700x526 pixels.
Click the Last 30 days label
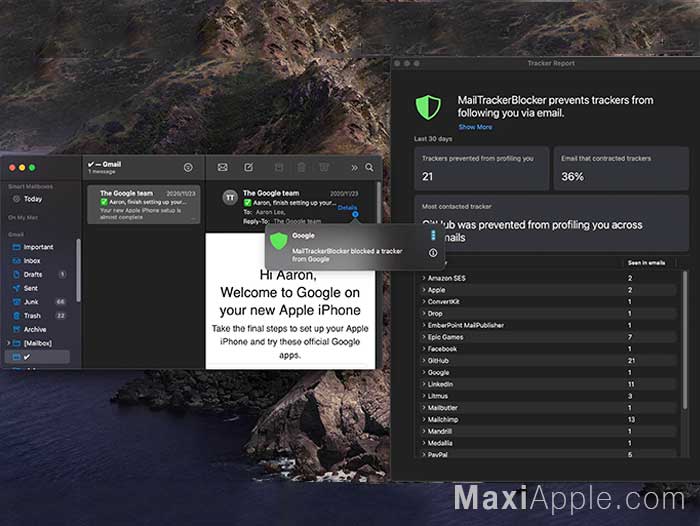click(x=433, y=139)
